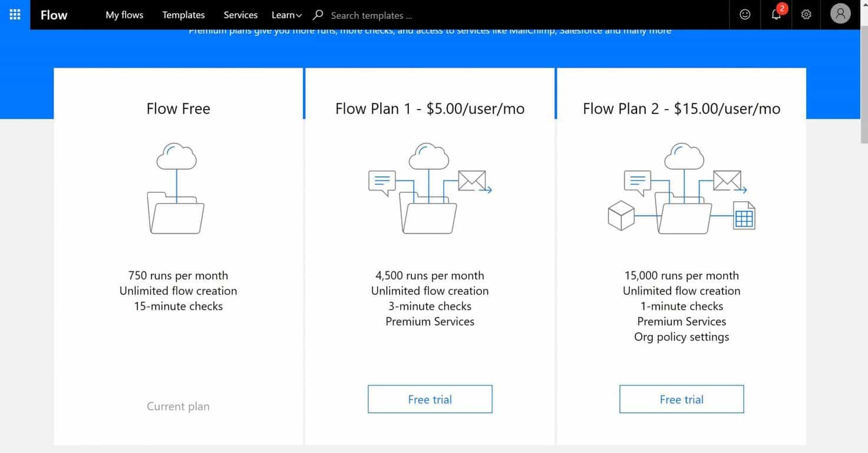Viewport: 868px width, 453px height.
Task: Open the Services menu item
Action: [x=240, y=15]
